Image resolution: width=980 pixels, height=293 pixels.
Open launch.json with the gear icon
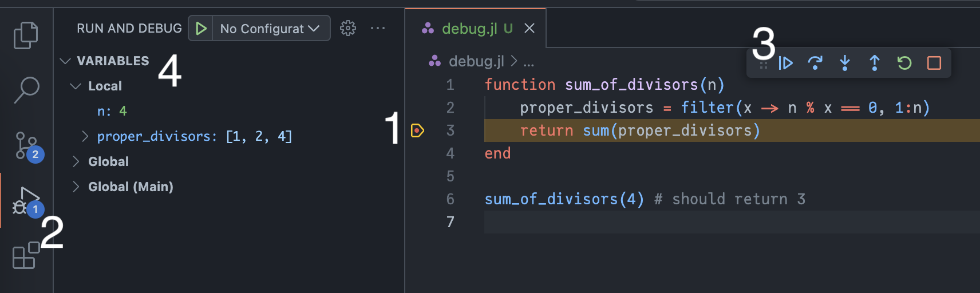pos(348,28)
